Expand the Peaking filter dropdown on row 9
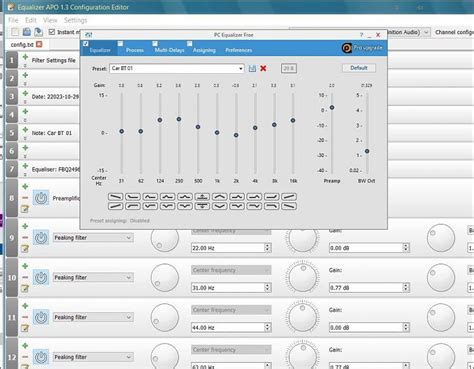 click(93, 238)
